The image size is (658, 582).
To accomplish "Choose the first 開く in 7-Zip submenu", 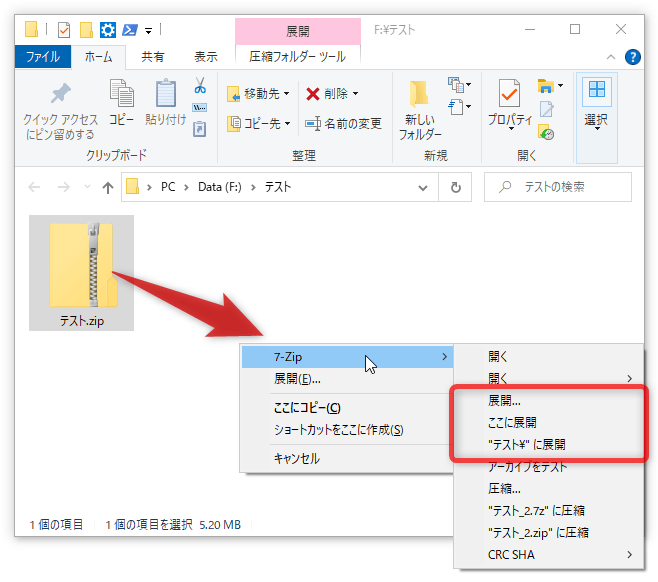I will (548, 357).
